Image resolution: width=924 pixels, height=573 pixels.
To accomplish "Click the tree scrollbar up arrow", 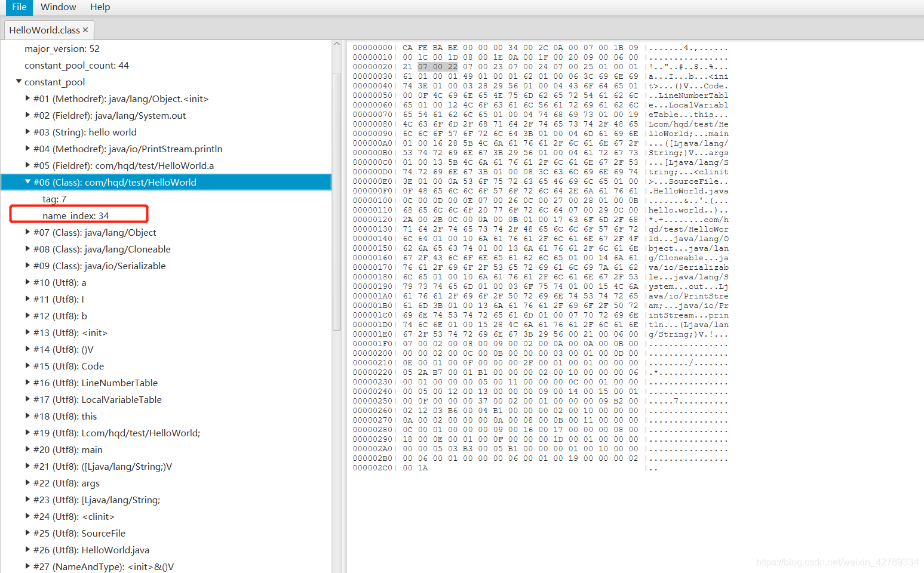I will click(x=337, y=44).
